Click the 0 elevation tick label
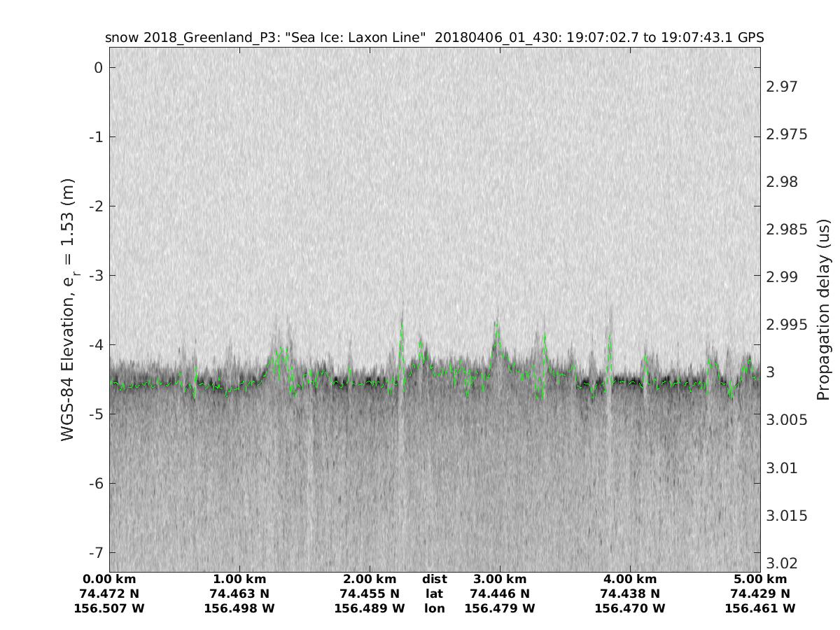The image size is (840, 630). pos(99,68)
